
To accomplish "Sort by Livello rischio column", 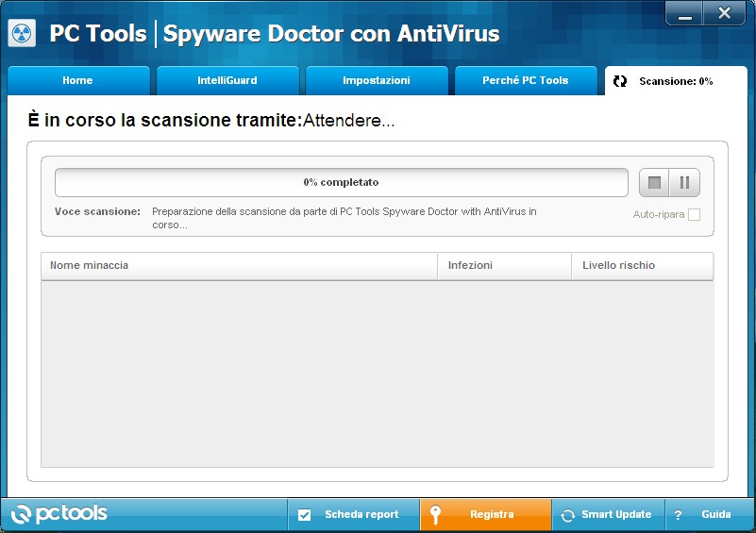I will point(642,266).
